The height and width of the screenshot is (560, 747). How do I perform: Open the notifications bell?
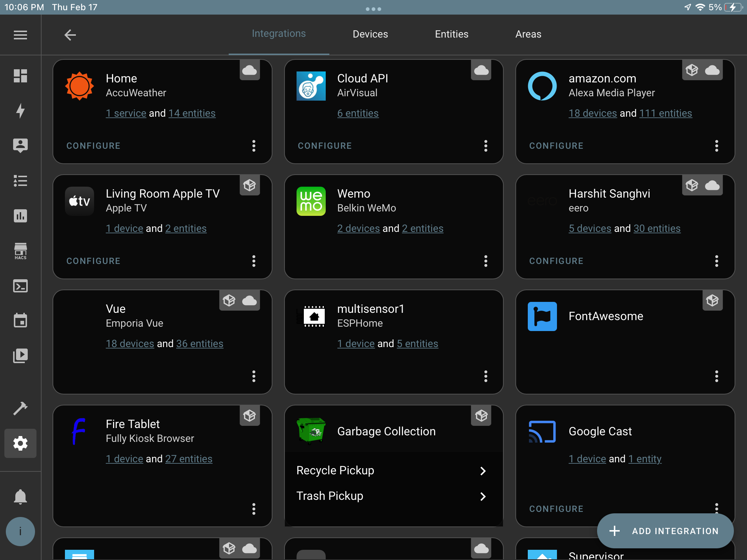20,496
